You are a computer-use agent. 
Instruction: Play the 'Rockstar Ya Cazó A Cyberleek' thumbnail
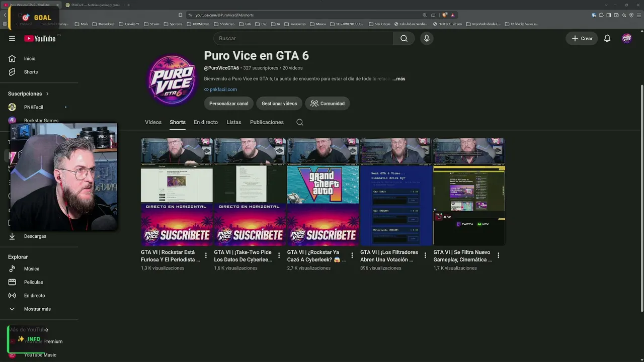323,192
